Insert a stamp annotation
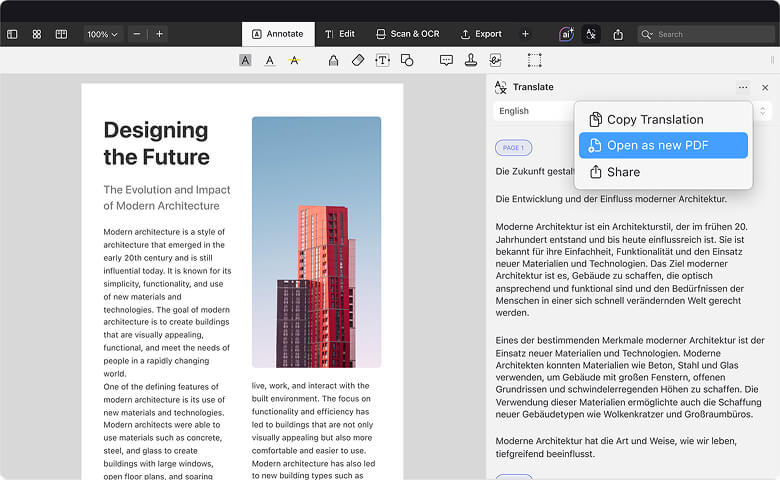The width and height of the screenshot is (780, 480). pyautogui.click(x=470, y=60)
